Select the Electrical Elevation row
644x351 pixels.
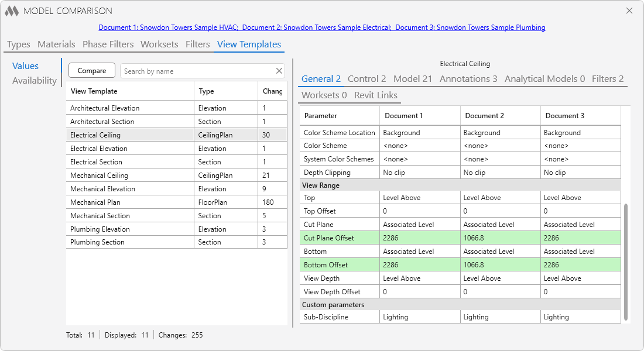click(176, 148)
